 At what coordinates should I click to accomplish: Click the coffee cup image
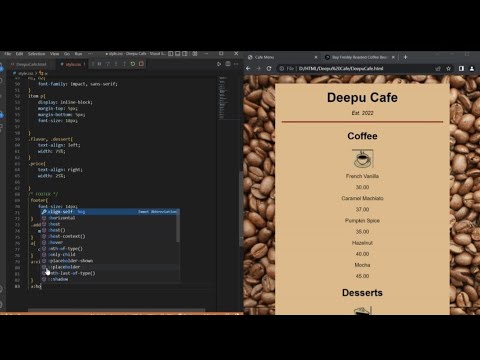(363, 158)
